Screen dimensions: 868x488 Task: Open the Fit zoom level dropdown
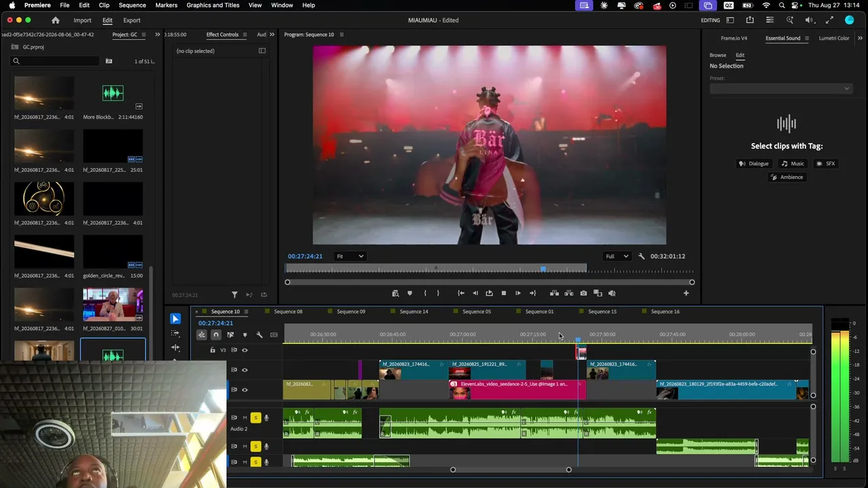[x=350, y=256]
